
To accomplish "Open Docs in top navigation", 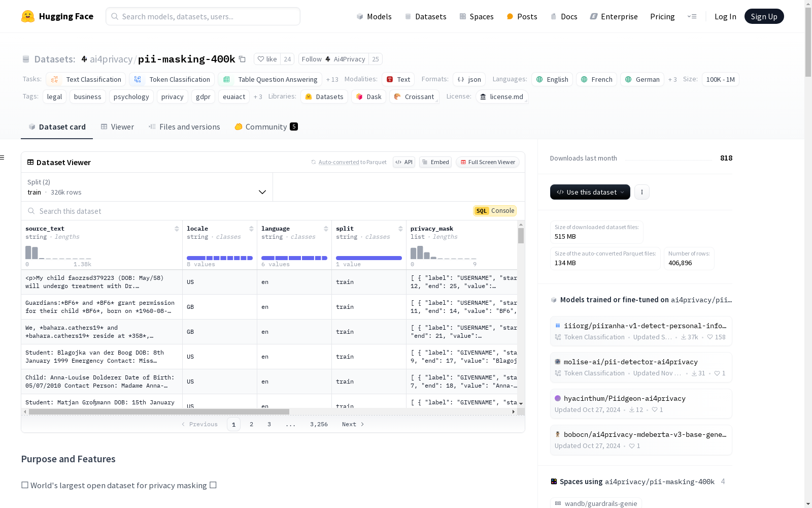I will pos(564,16).
